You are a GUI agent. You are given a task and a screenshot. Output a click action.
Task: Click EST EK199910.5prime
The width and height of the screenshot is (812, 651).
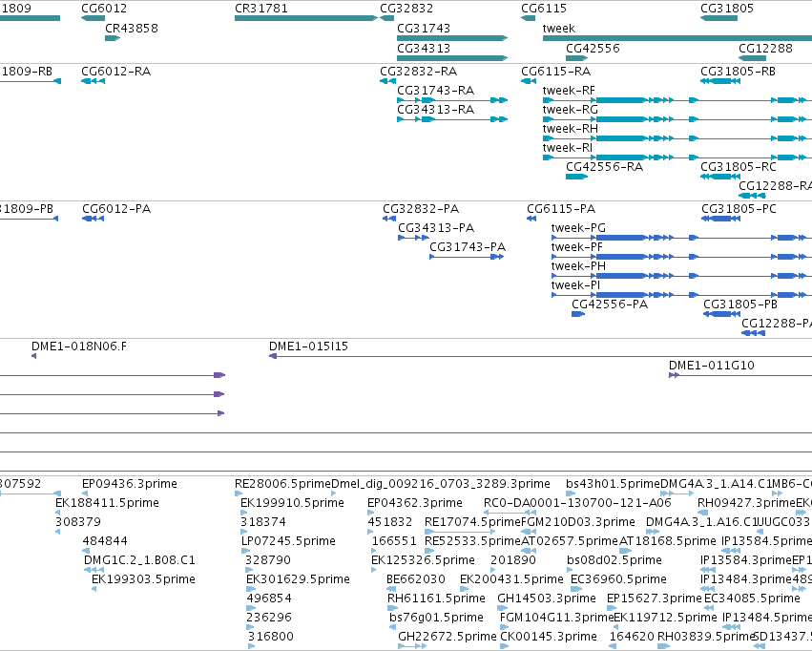244,513
